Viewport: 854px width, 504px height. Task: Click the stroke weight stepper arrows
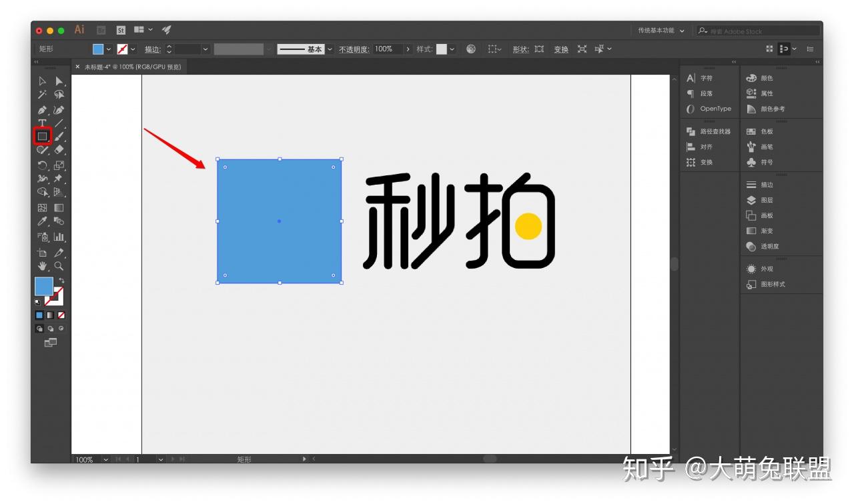click(x=169, y=49)
